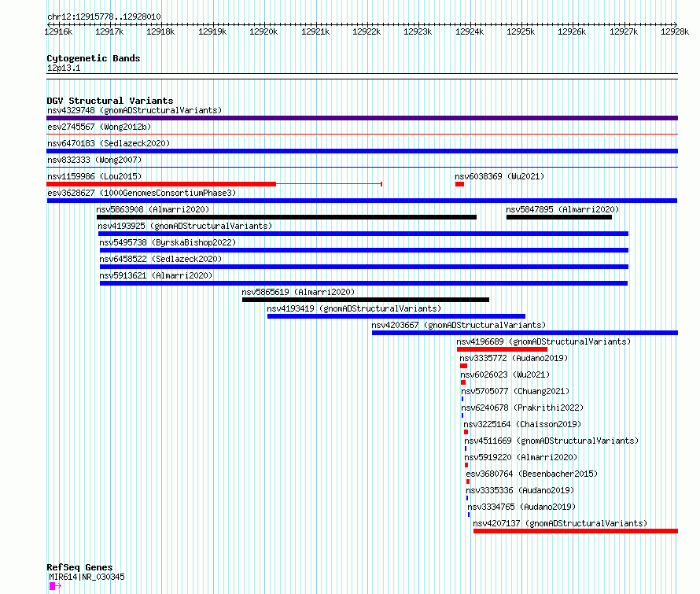
Task: Click the nsv4329748 gnomAD variant label
Action: tap(134, 110)
